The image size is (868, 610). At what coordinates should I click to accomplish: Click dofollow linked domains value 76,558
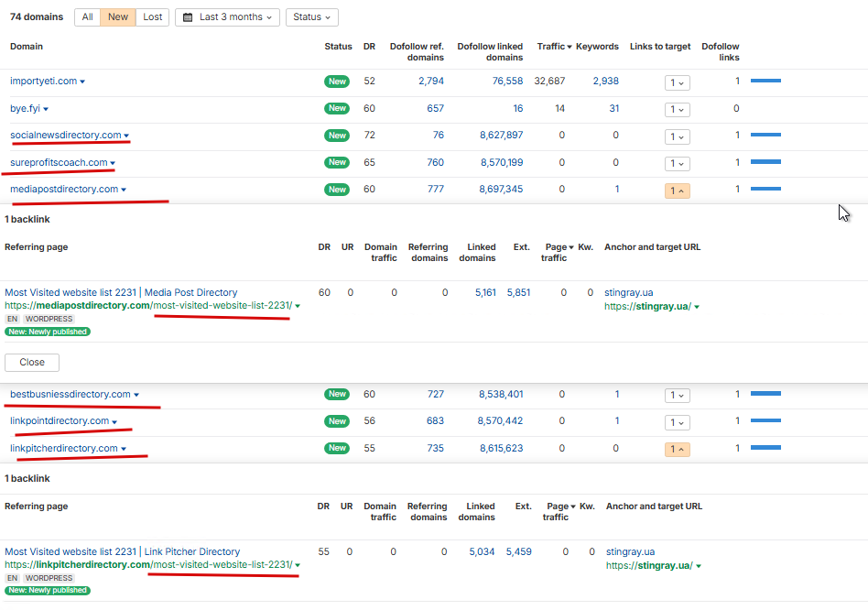pos(507,81)
